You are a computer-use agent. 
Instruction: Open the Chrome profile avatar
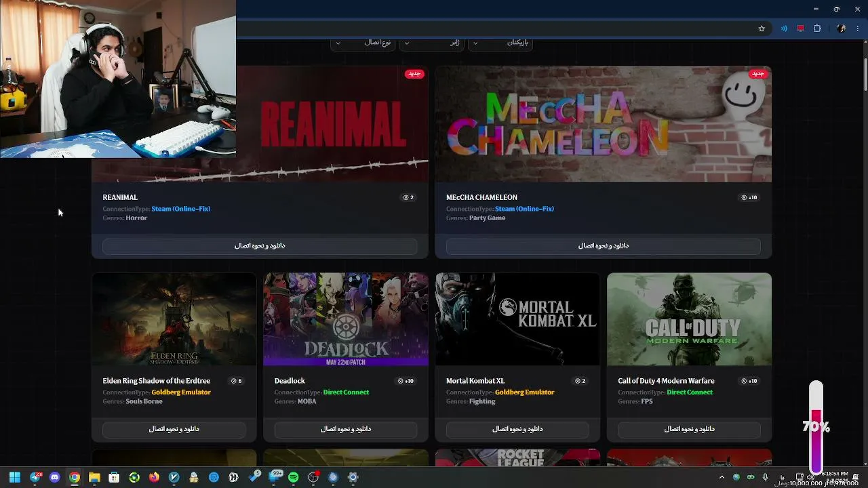pyautogui.click(x=842, y=28)
